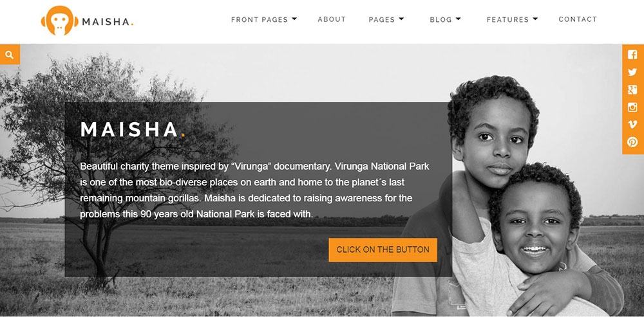Expand the Features dropdown arrow

pos(535,19)
